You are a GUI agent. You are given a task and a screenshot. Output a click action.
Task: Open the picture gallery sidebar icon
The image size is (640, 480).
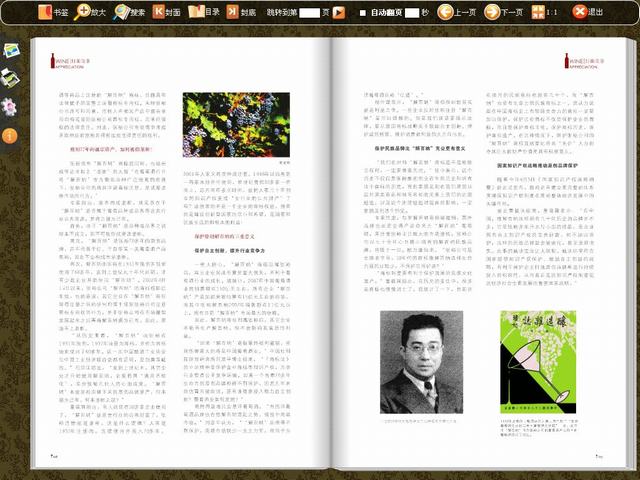[x=11, y=51]
